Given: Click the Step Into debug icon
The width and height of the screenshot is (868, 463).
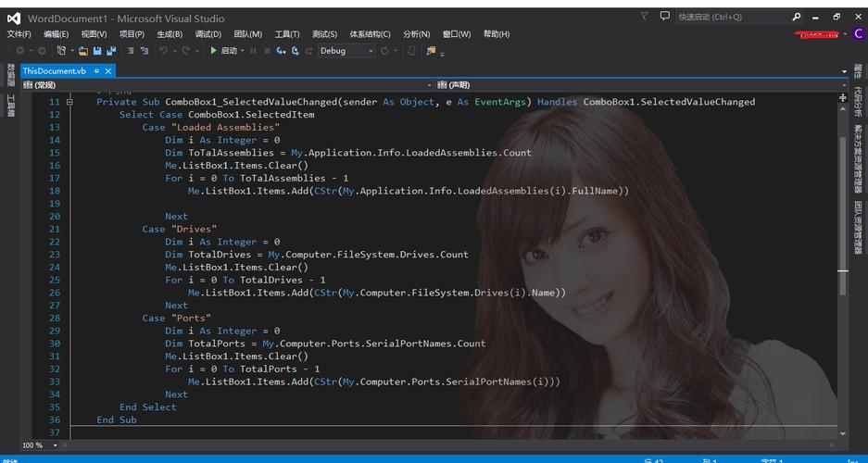Looking at the screenshot, I should click(281, 51).
